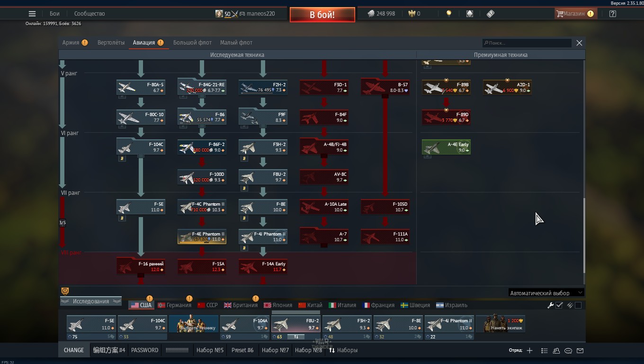Expand the F9F aircraft group folder
The height and width of the screenshot is (364, 644).
tap(263, 117)
